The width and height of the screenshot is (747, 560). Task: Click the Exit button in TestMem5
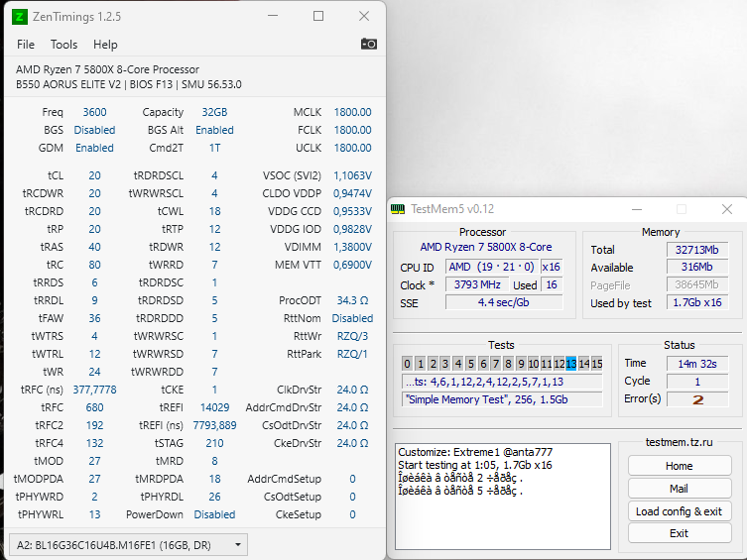coord(680,533)
